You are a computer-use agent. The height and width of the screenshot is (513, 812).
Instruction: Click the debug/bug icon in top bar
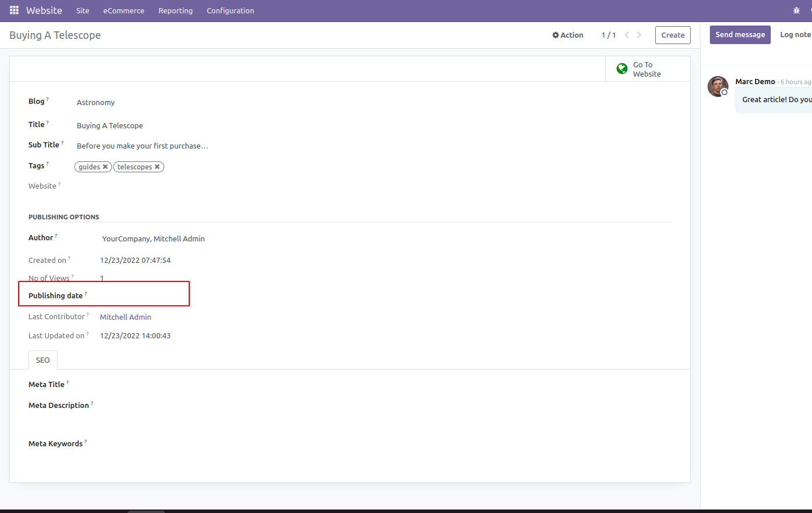[796, 10]
